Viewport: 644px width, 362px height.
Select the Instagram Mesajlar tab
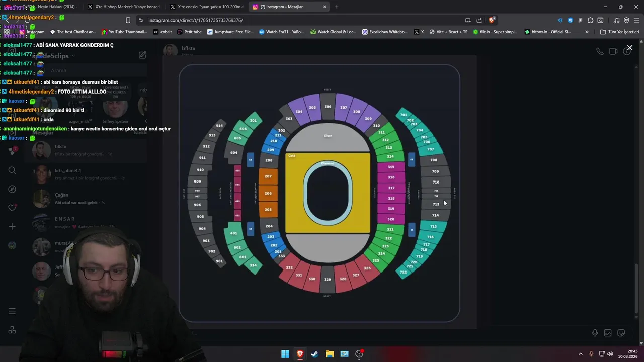point(289,7)
